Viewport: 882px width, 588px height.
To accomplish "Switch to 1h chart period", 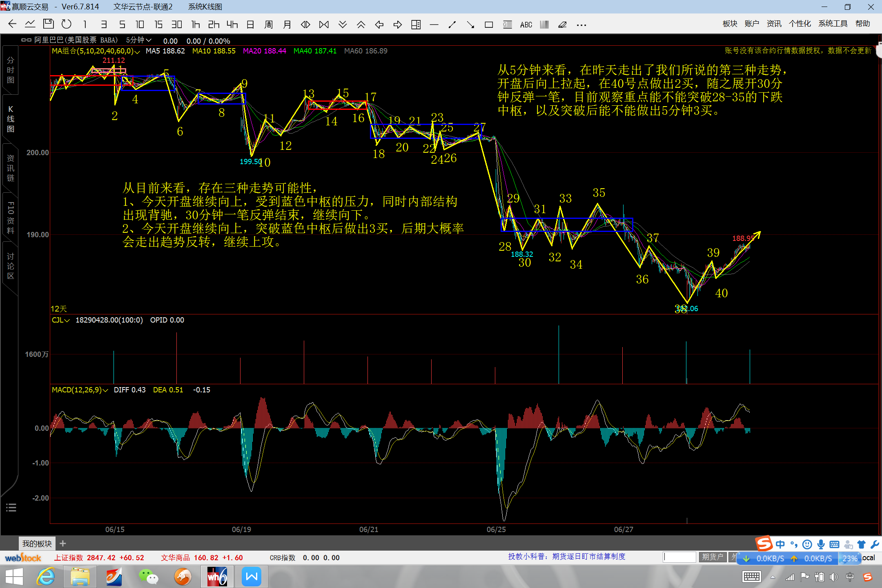I will coord(196,24).
